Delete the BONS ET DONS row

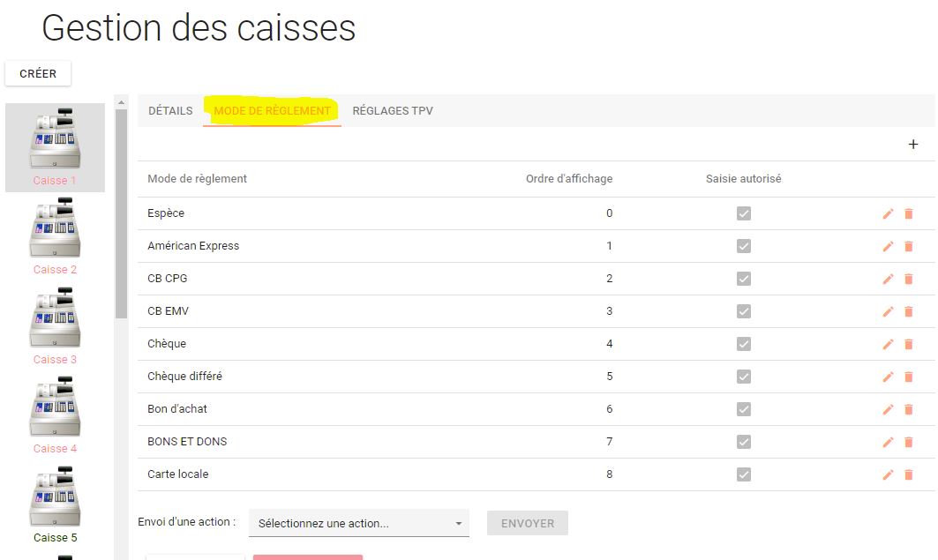click(908, 442)
